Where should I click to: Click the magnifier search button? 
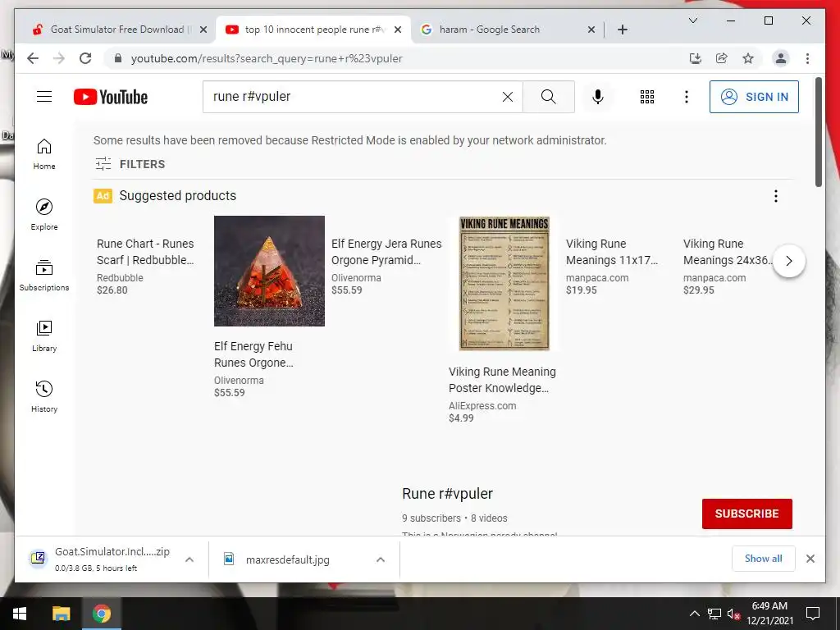[549, 97]
